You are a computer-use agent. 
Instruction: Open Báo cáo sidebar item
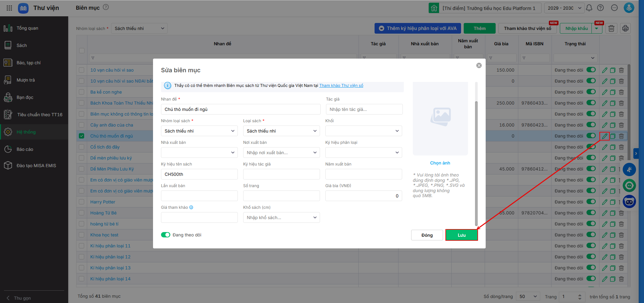click(x=34, y=149)
